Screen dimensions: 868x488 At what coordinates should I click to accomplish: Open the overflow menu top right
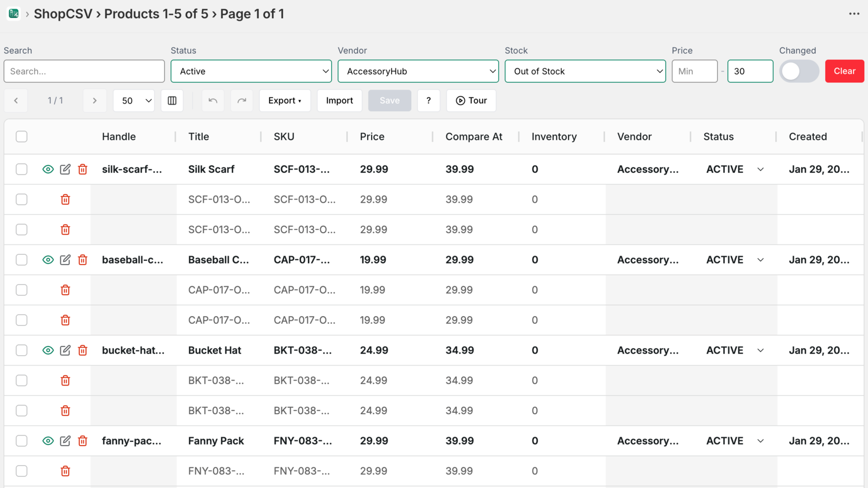coord(853,14)
